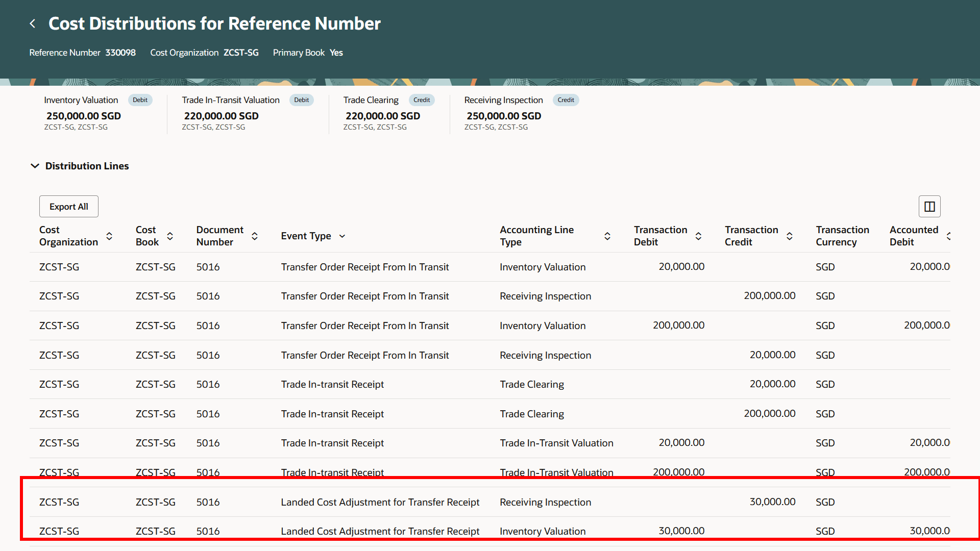Sort by Cost Organization column
Image resolution: width=980 pixels, height=551 pixels.
[x=109, y=236]
